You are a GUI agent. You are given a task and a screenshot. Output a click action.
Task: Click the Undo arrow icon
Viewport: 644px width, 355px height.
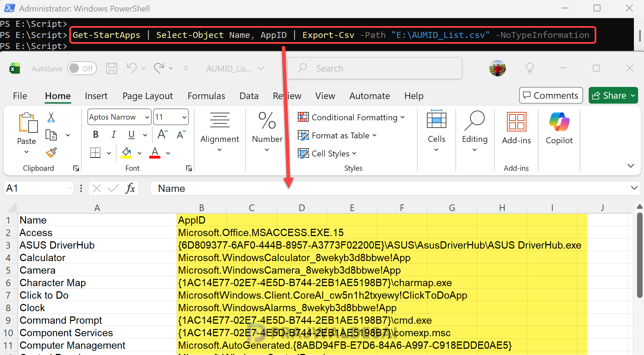tap(132, 68)
